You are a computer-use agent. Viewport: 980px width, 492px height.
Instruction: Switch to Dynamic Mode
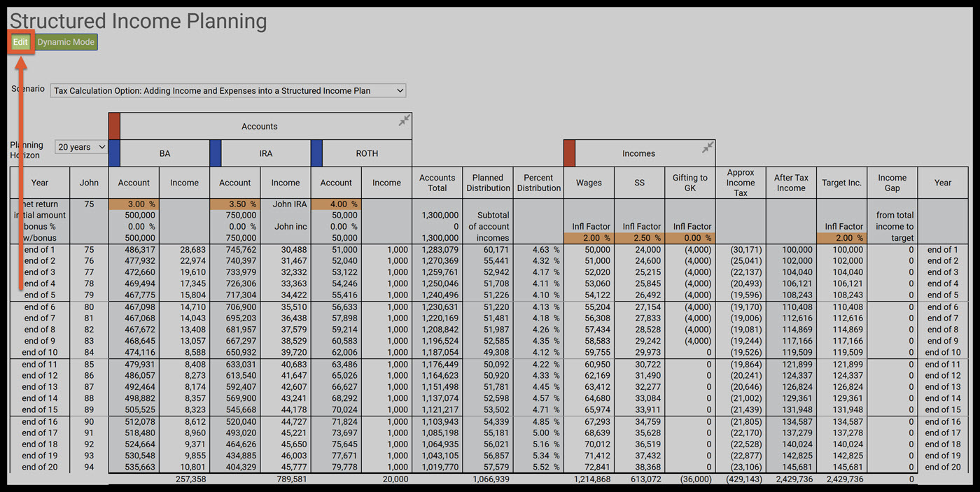click(66, 42)
